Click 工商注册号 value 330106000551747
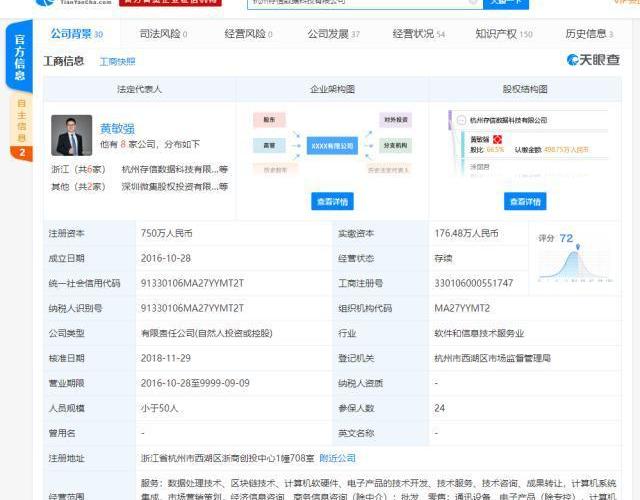The height and width of the screenshot is (500, 640). (x=473, y=283)
